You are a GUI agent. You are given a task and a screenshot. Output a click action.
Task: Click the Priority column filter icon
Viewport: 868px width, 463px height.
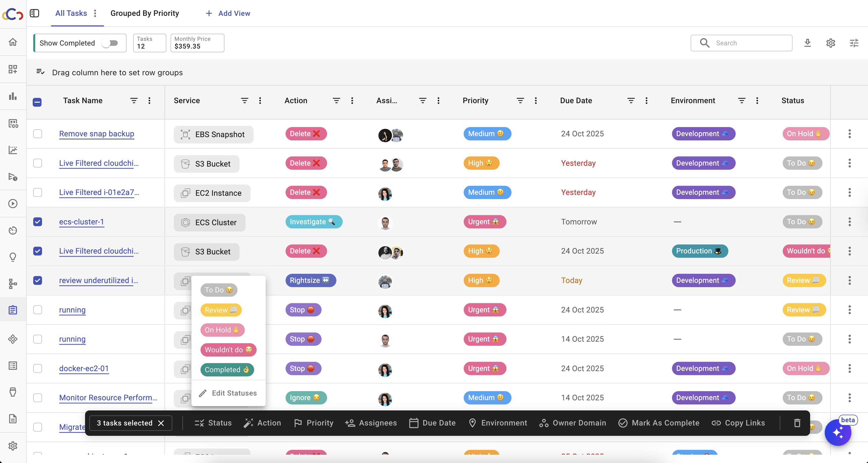(520, 100)
